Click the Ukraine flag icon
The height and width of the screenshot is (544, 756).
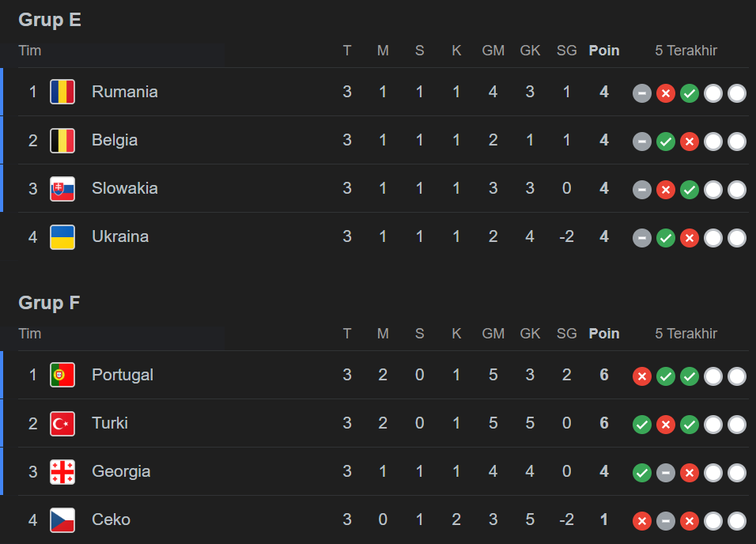62,236
